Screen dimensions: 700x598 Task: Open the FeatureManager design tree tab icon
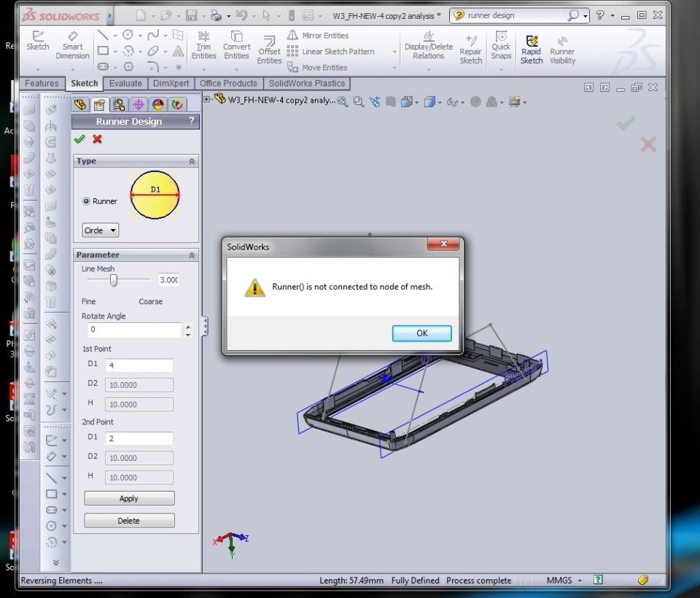80,104
